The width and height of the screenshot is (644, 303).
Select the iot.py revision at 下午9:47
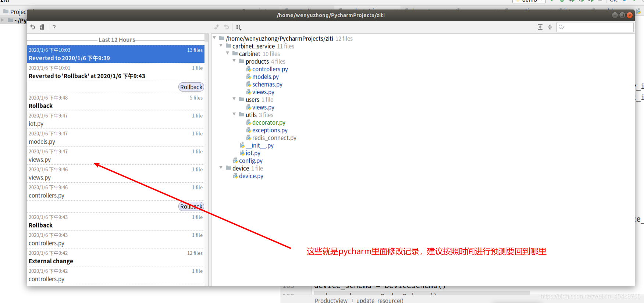click(x=115, y=120)
